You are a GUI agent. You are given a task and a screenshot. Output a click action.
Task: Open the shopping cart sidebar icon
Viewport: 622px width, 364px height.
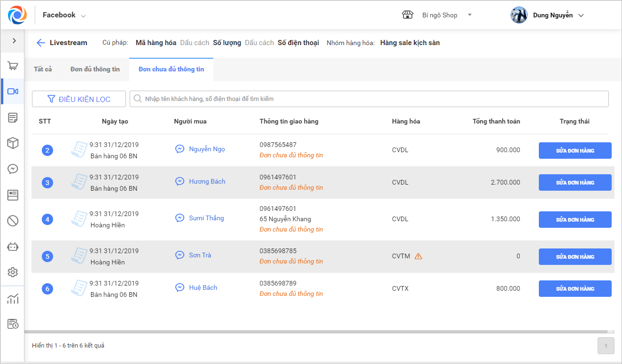click(x=13, y=66)
